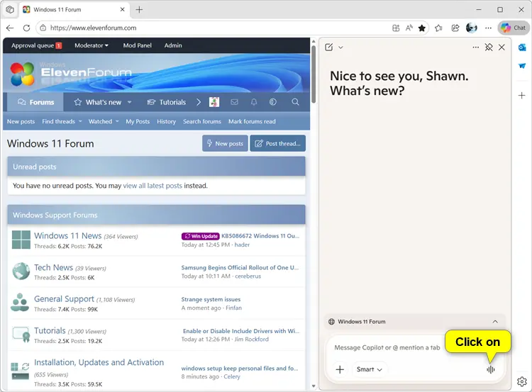Open Approval queue
Viewport: 532px width, 392px height.
[36, 45]
